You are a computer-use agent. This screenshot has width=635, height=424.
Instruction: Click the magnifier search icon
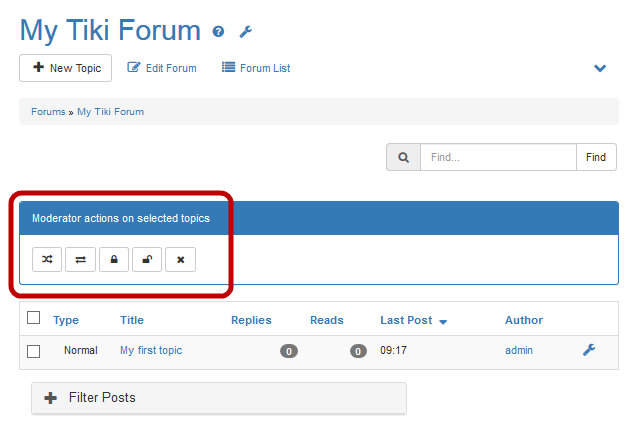pos(403,158)
